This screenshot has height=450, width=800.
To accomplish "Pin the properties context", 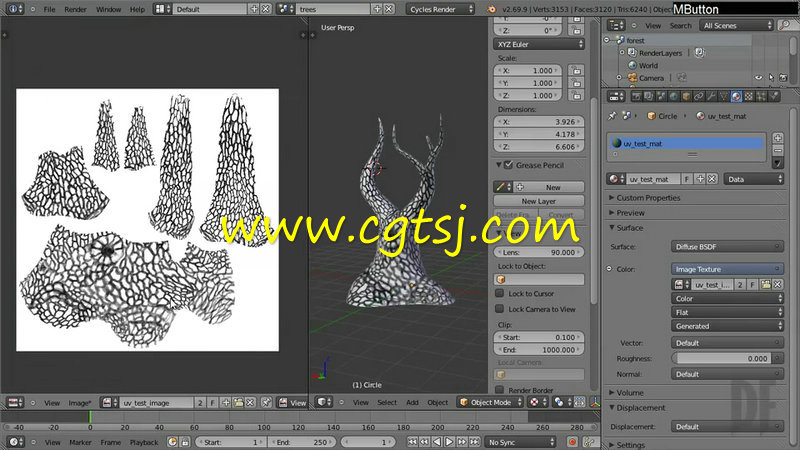I will [612, 116].
